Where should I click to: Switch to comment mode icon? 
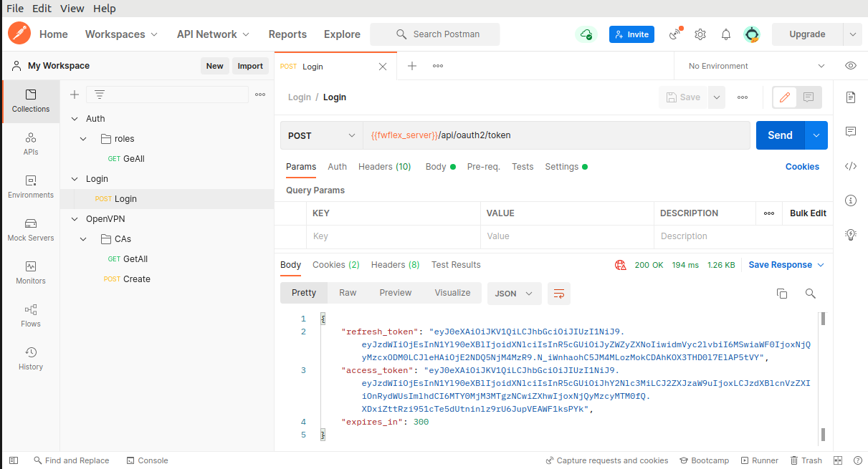tap(809, 97)
